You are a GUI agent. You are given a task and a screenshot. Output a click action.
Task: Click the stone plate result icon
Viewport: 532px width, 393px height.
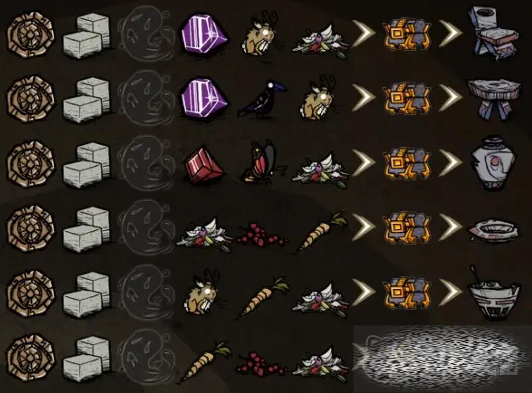click(494, 230)
